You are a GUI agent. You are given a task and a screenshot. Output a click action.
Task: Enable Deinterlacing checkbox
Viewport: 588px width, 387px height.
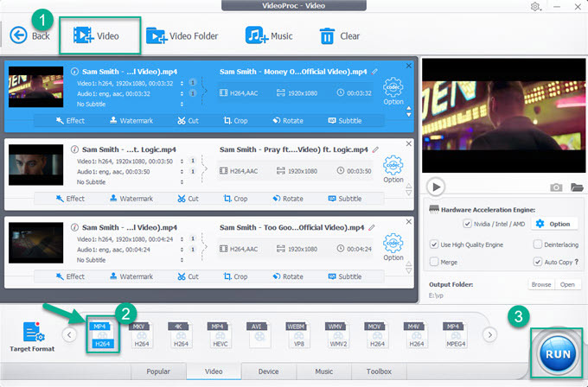coord(537,244)
